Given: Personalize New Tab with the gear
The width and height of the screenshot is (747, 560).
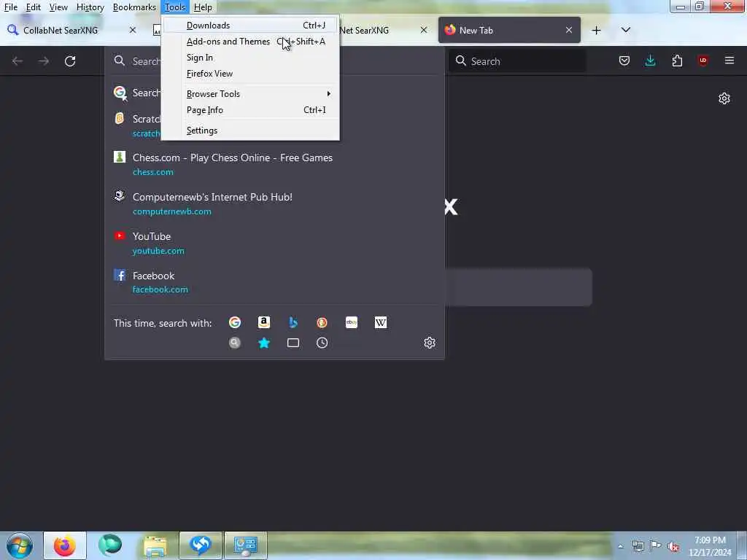Looking at the screenshot, I should [x=724, y=98].
